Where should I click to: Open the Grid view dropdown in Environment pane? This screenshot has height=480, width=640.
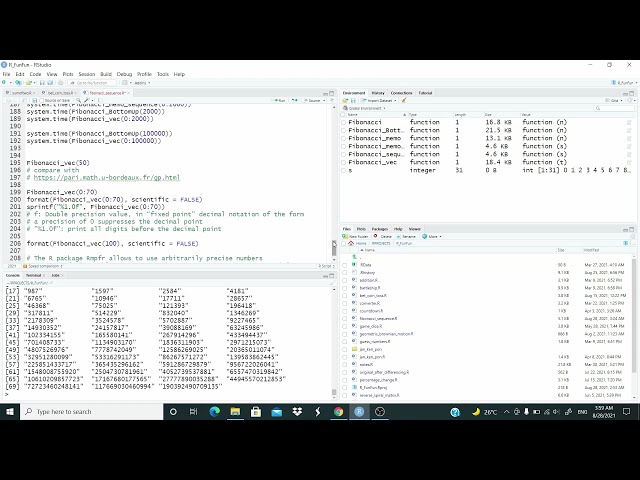tap(614, 100)
